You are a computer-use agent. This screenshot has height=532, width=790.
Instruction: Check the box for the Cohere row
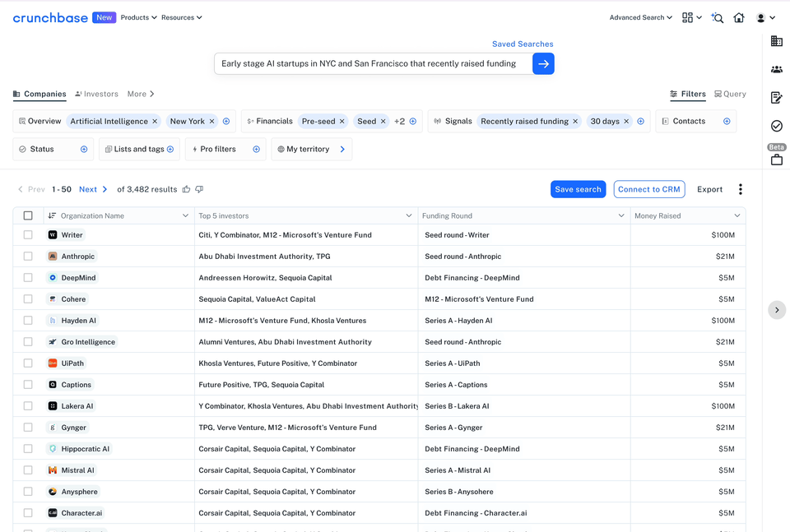tap(28, 299)
